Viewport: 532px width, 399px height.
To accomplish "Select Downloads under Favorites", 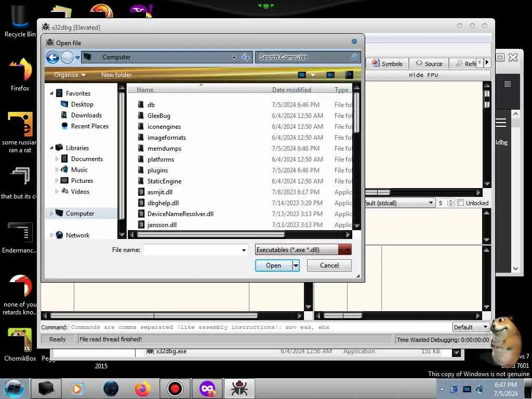I will [x=86, y=115].
